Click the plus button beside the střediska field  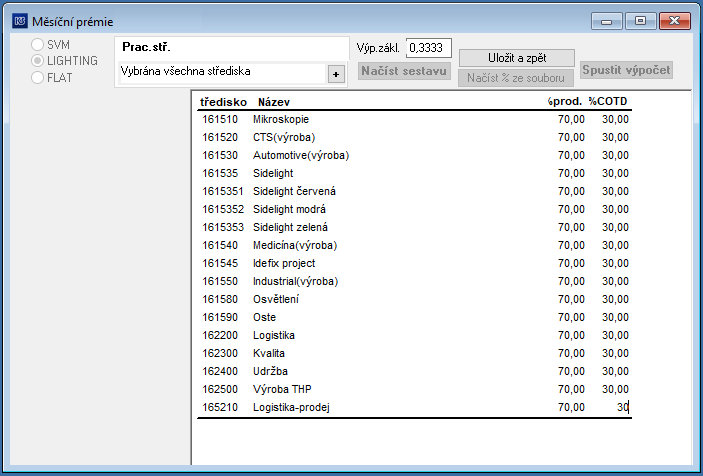tap(336, 74)
